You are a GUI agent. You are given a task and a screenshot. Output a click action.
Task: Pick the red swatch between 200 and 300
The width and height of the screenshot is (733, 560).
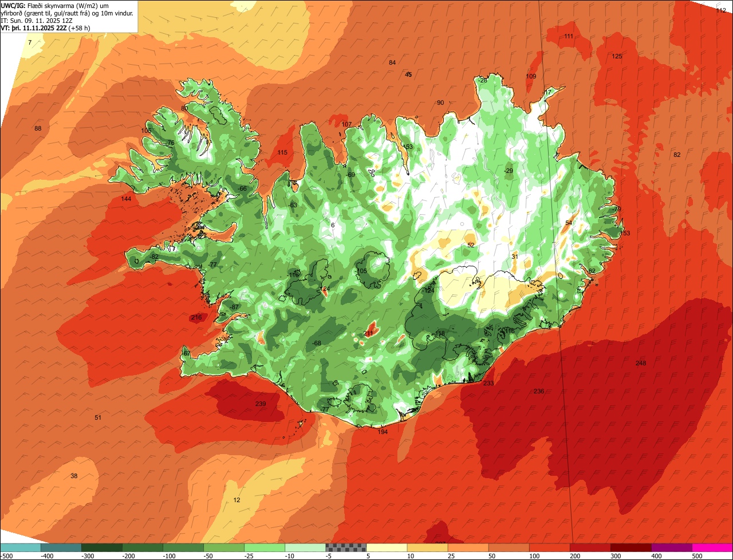[x=590, y=547]
